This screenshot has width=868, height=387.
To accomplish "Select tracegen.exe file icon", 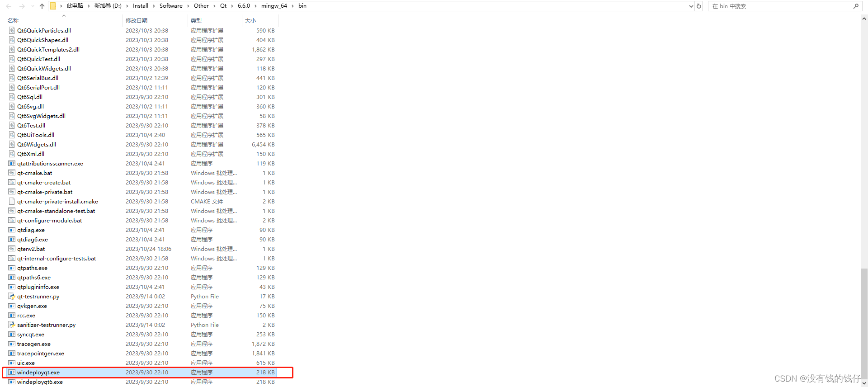I will click(x=12, y=344).
